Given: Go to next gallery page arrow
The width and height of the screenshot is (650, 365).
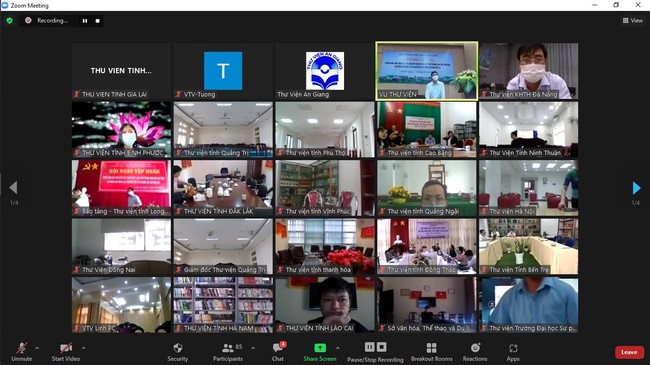Looking at the screenshot, I should tap(636, 188).
